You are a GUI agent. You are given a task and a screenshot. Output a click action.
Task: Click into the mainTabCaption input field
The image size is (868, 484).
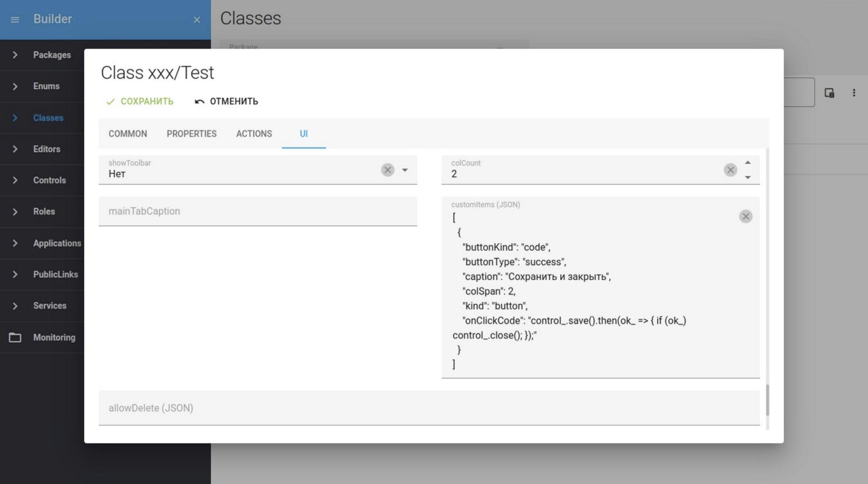(x=257, y=211)
